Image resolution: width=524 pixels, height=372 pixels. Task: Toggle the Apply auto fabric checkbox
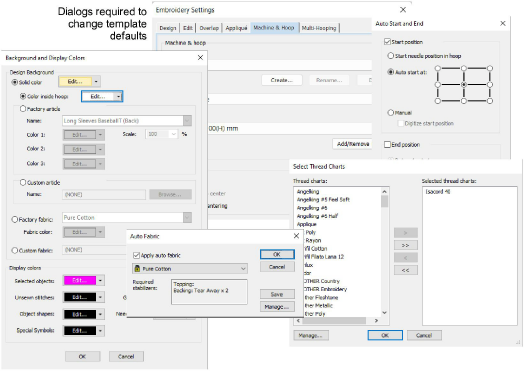[136, 255]
